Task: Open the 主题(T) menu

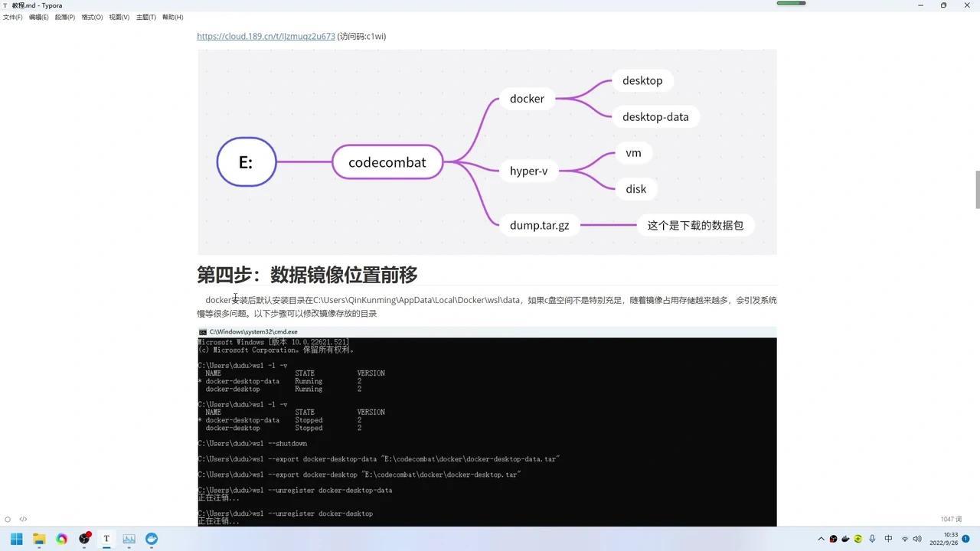Action: pyautogui.click(x=145, y=17)
